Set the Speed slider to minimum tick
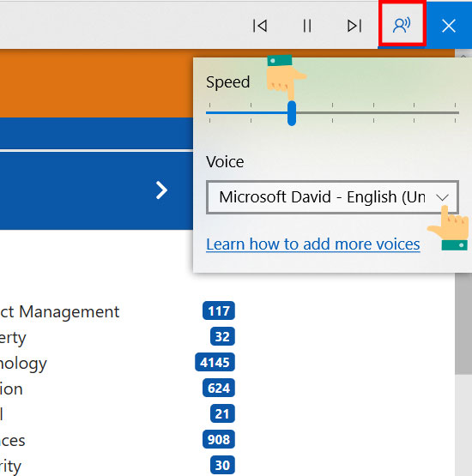This screenshot has height=476, width=472. pyautogui.click(x=209, y=113)
